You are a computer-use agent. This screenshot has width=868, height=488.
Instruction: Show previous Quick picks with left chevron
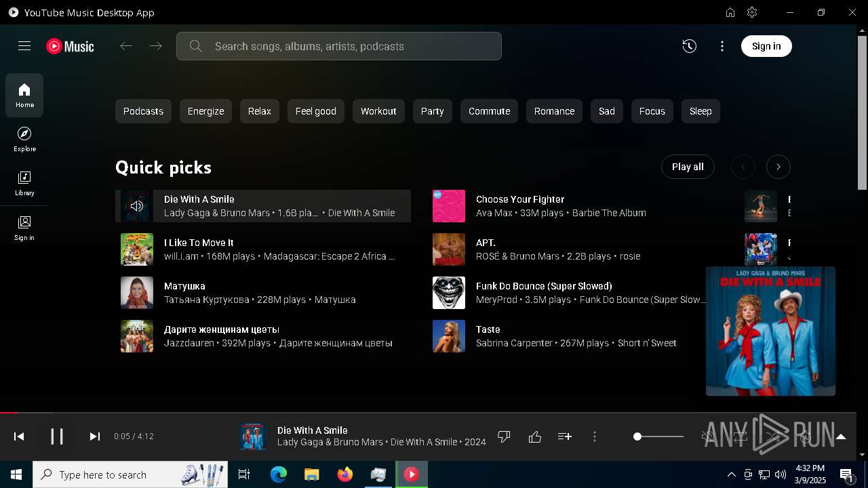click(x=743, y=167)
